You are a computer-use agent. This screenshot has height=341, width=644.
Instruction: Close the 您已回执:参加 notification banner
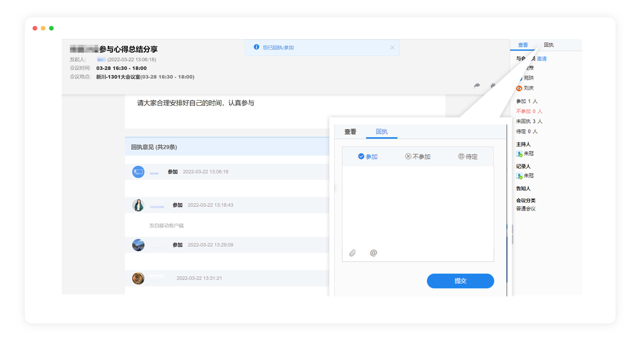tap(392, 47)
